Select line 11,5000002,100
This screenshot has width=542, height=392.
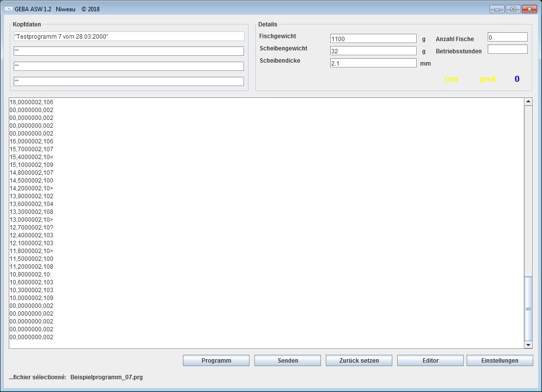31,258
